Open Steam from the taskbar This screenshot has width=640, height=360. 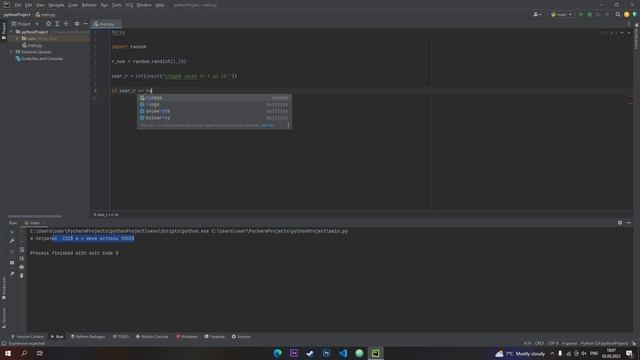(x=310, y=353)
